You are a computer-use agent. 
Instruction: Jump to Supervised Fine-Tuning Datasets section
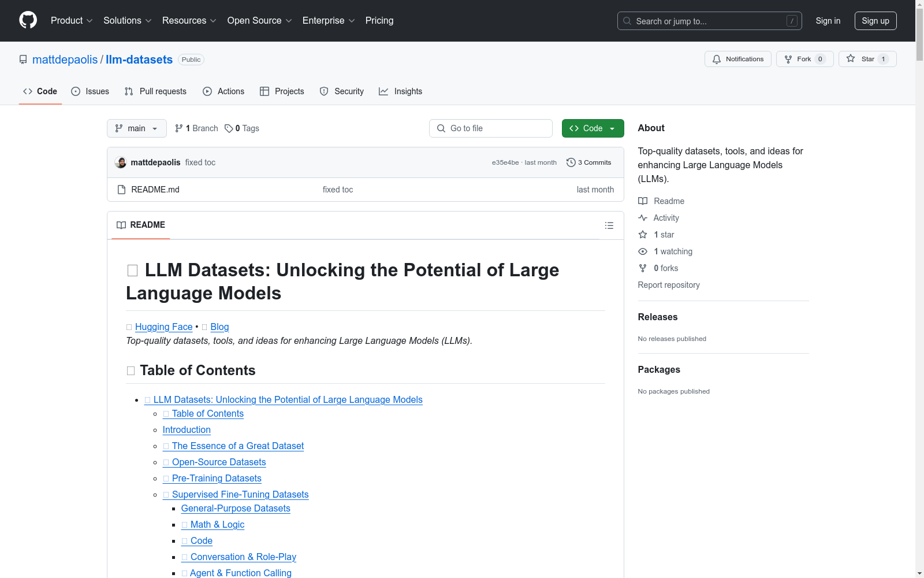236,495
